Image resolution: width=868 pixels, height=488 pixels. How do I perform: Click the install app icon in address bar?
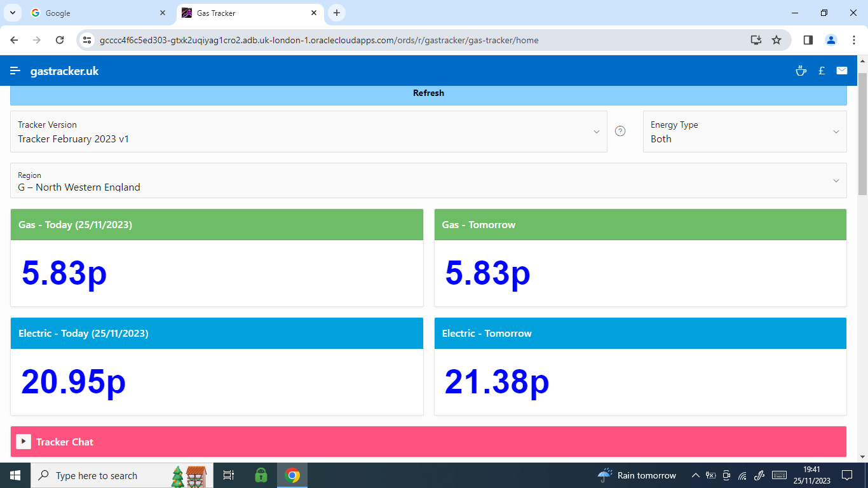pyautogui.click(x=756, y=40)
